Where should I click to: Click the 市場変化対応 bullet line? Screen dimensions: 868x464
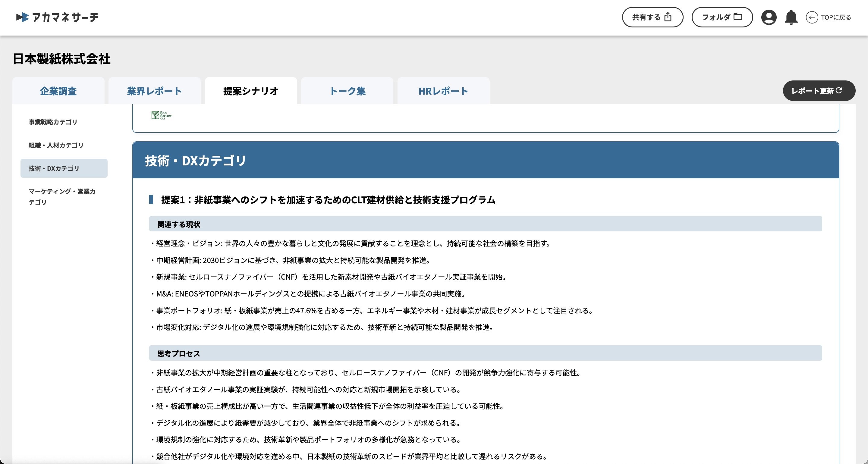323,327
